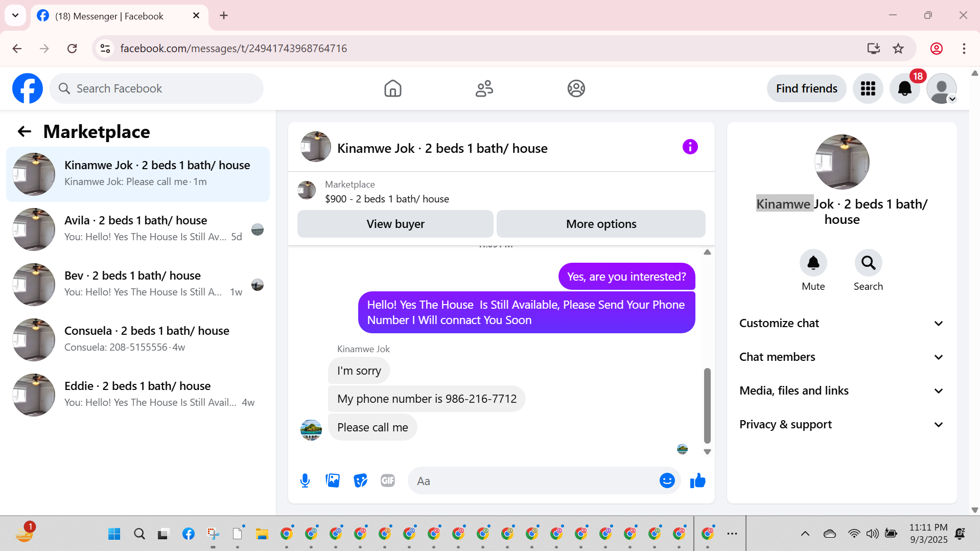Open Windows Start menu
The image size is (980, 551).
pyautogui.click(x=114, y=534)
